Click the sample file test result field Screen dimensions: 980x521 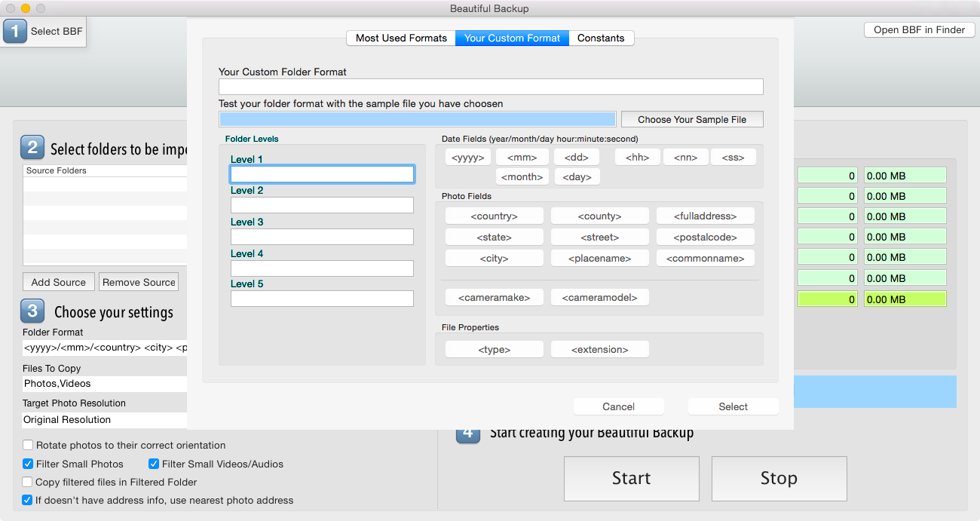(417, 119)
